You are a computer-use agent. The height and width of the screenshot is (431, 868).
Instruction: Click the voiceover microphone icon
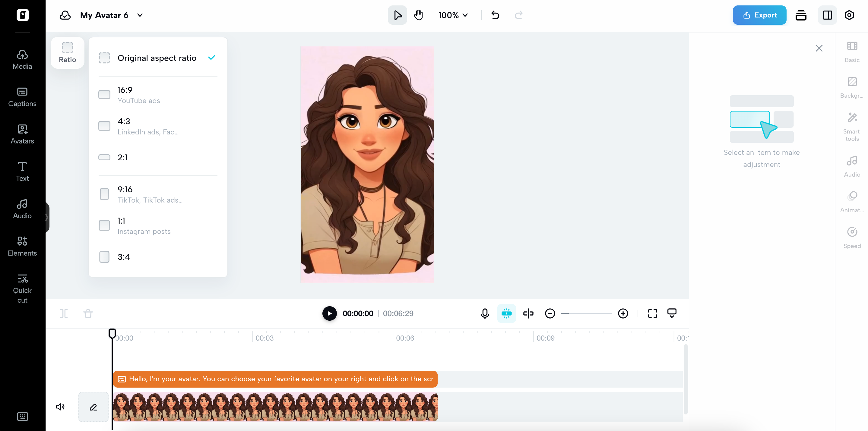pos(485,313)
